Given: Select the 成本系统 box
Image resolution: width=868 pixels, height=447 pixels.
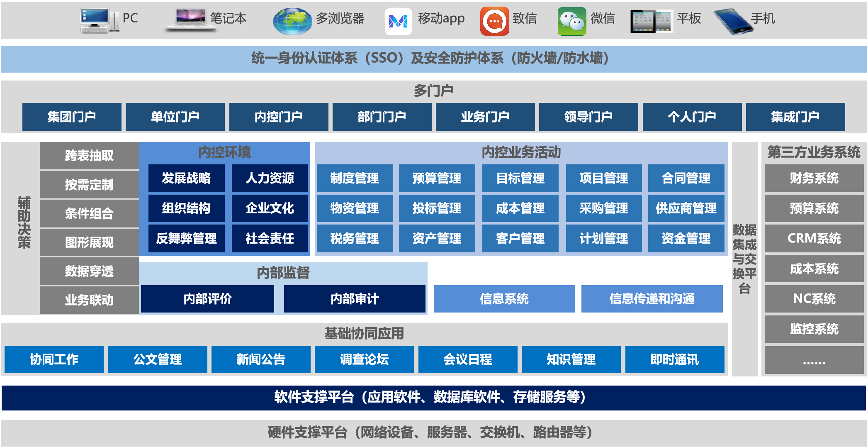Looking at the screenshot, I should [x=815, y=269].
